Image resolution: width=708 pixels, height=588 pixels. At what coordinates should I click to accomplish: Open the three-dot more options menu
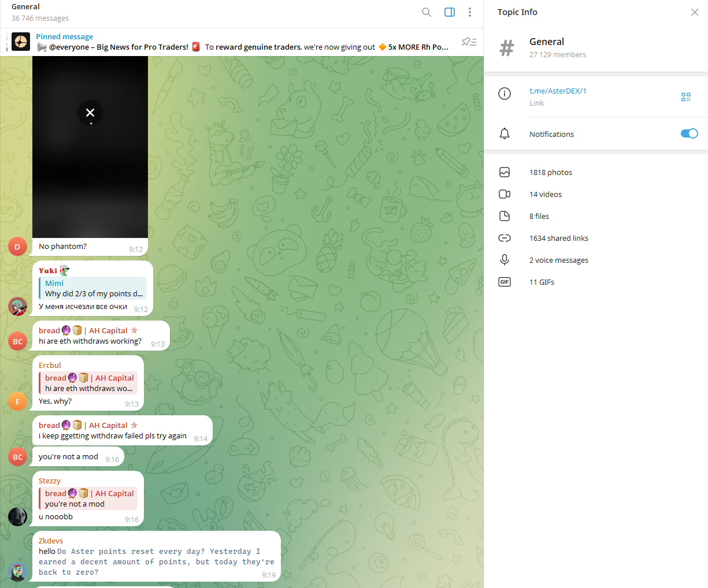click(x=470, y=12)
